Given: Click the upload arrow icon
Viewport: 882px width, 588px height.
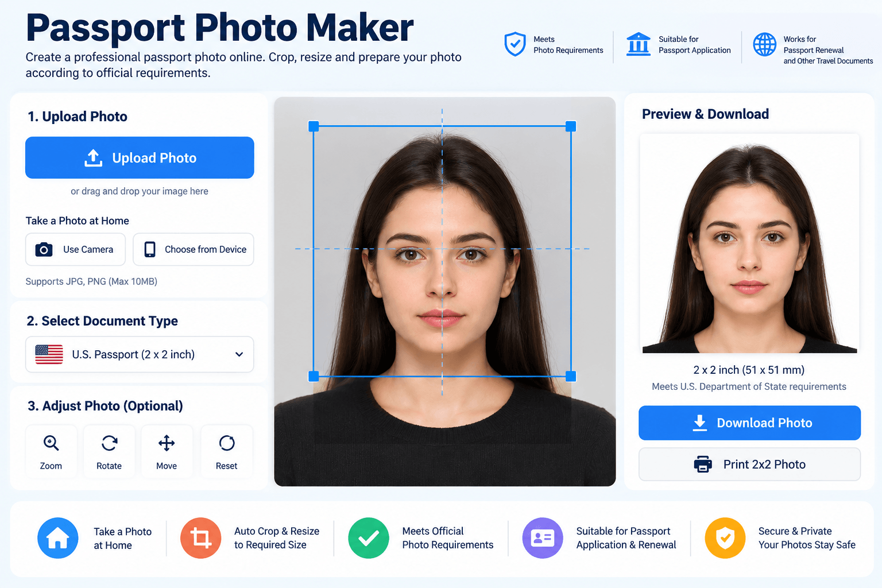Looking at the screenshot, I should [94, 158].
